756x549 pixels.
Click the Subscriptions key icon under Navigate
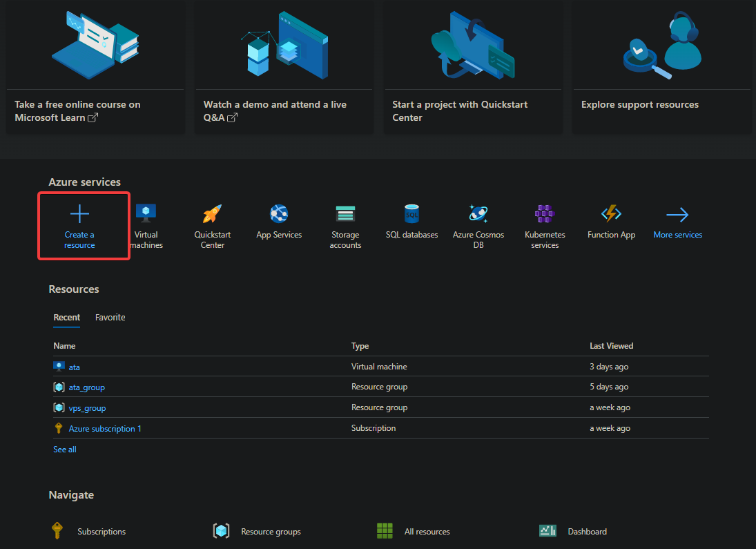[57, 530]
